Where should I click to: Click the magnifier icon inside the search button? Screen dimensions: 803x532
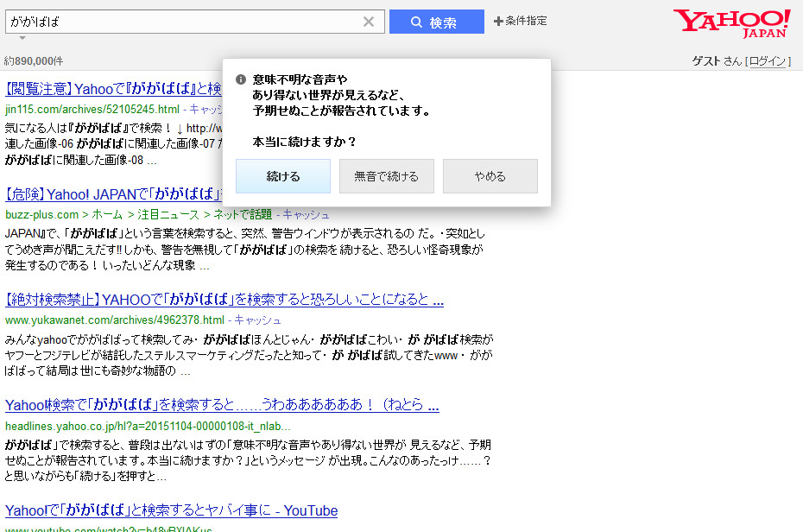tap(416, 22)
